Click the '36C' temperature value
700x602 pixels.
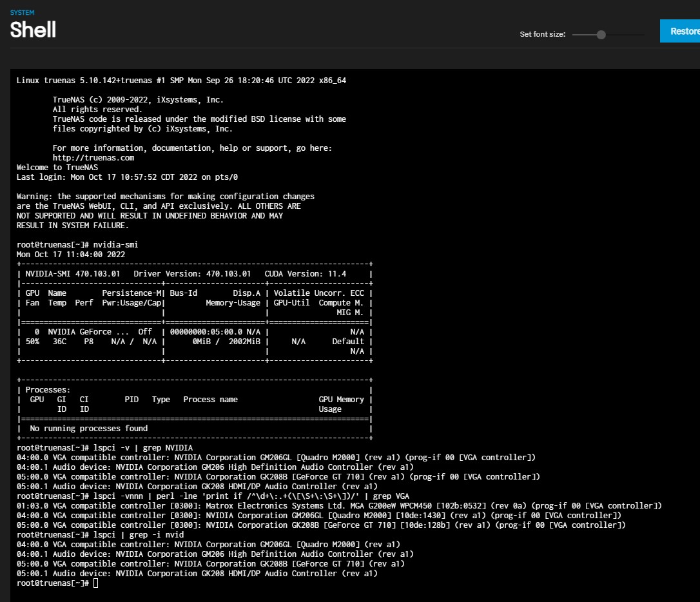59,342
